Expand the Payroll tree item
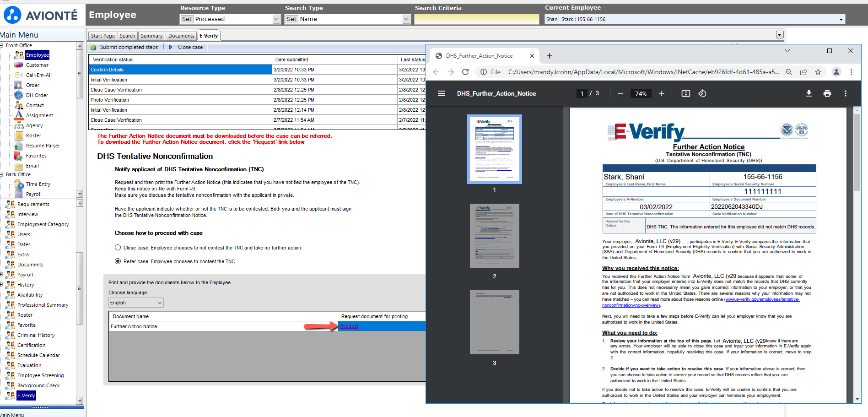The image size is (868, 417). tap(1, 275)
